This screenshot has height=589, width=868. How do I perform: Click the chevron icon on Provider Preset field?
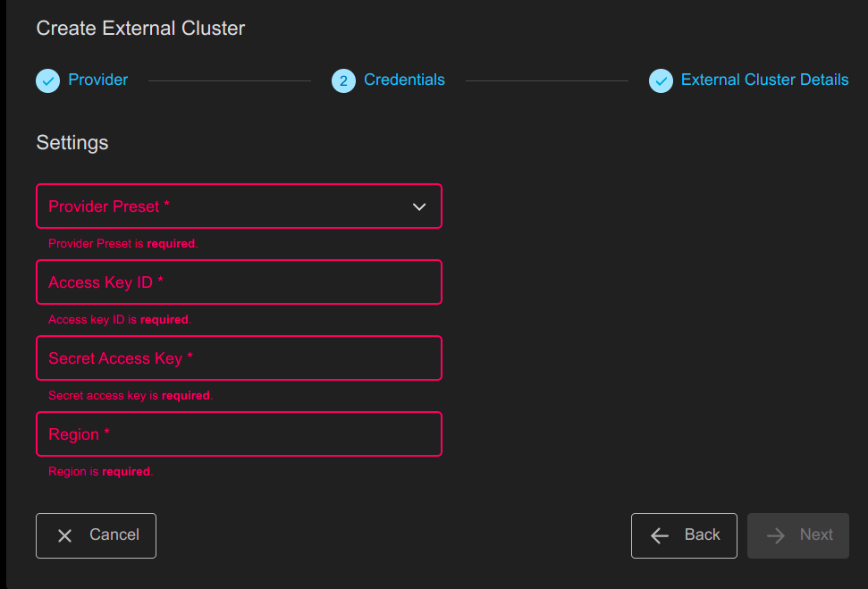pos(419,206)
